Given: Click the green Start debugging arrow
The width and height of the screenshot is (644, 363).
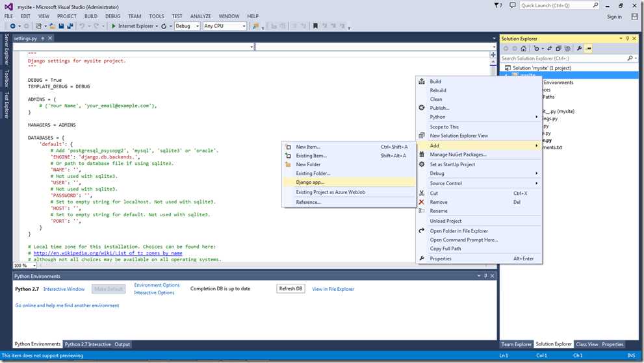Looking at the screenshot, I should tap(114, 26).
